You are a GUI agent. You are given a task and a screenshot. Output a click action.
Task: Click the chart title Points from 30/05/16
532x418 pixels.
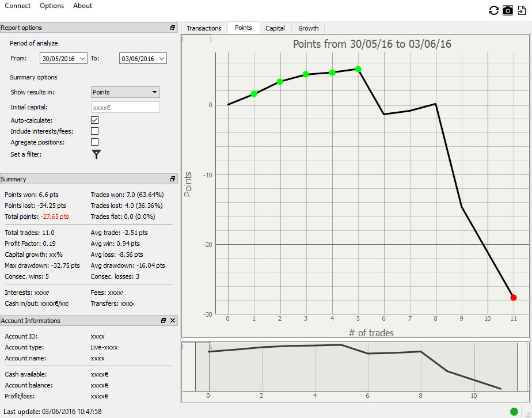tap(372, 44)
